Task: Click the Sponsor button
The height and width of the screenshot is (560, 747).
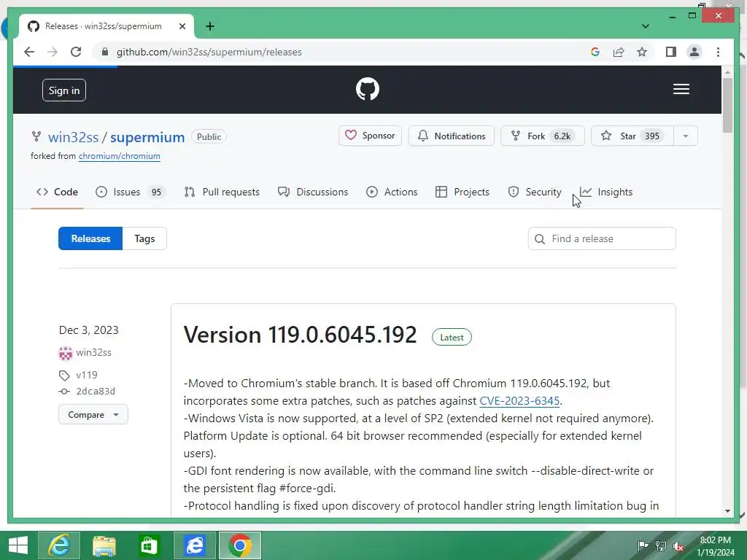Action: tap(370, 136)
